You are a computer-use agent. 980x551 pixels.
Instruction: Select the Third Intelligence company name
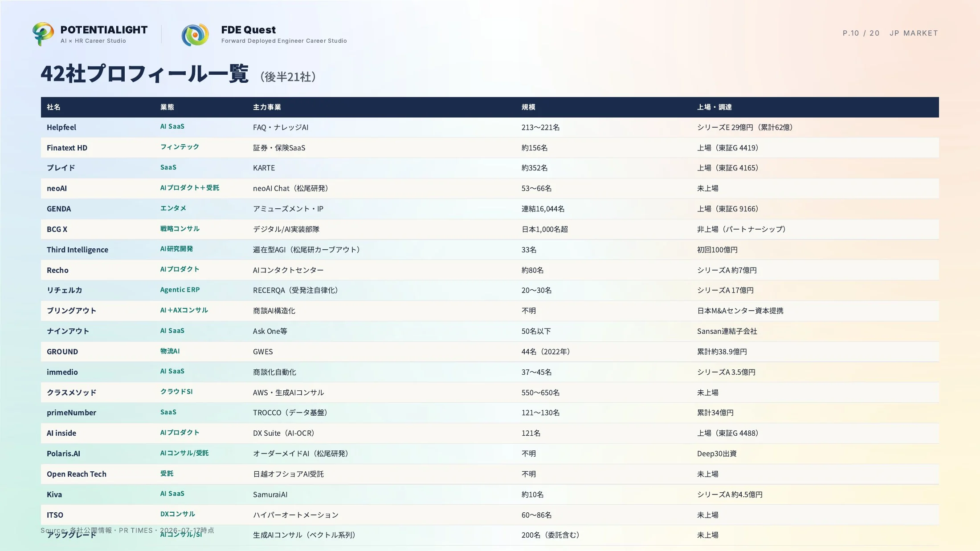point(78,250)
